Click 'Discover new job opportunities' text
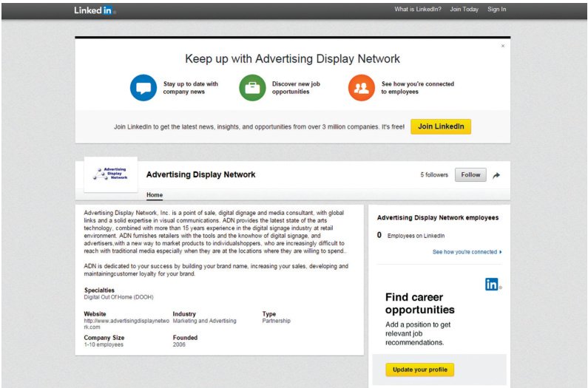588x388 pixels. (x=296, y=88)
